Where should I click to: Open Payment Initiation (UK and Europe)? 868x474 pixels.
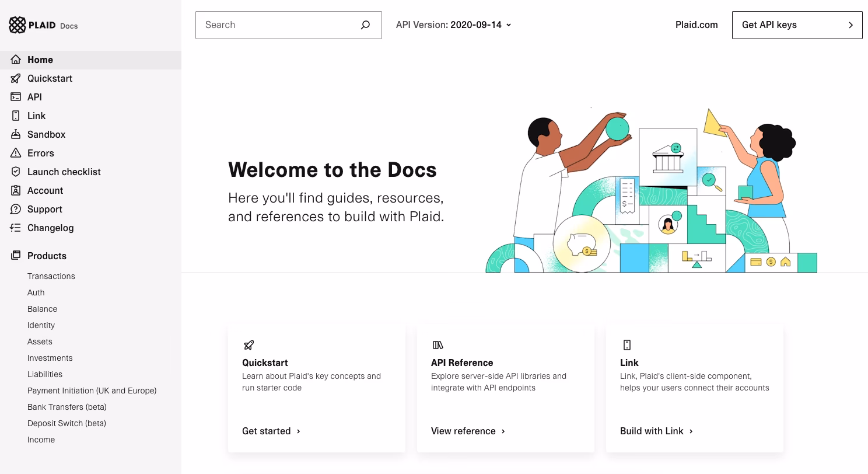coord(92,391)
